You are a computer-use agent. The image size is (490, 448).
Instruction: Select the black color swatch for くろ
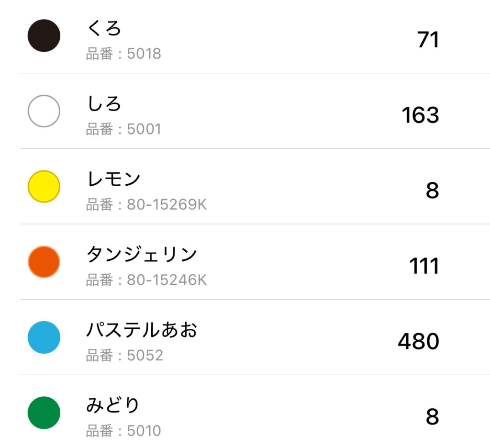click(x=44, y=35)
